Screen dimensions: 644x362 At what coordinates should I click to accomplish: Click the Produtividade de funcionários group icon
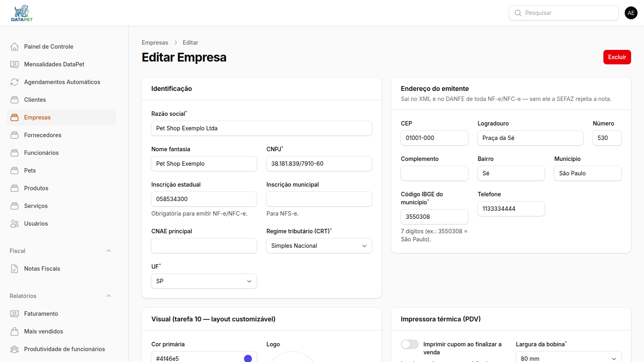tap(14, 349)
